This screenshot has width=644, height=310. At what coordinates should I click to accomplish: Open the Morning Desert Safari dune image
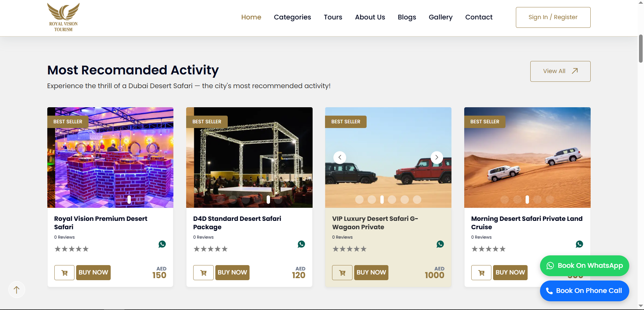click(x=527, y=158)
